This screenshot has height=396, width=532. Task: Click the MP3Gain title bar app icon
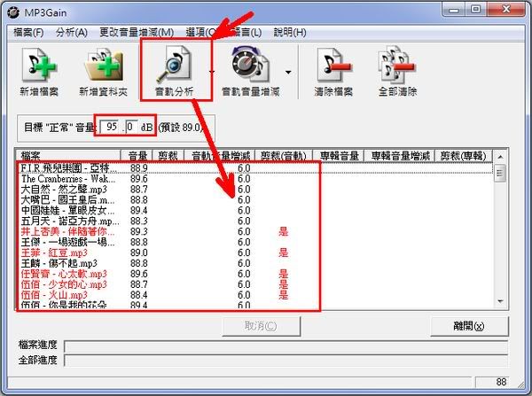pyautogui.click(x=13, y=13)
